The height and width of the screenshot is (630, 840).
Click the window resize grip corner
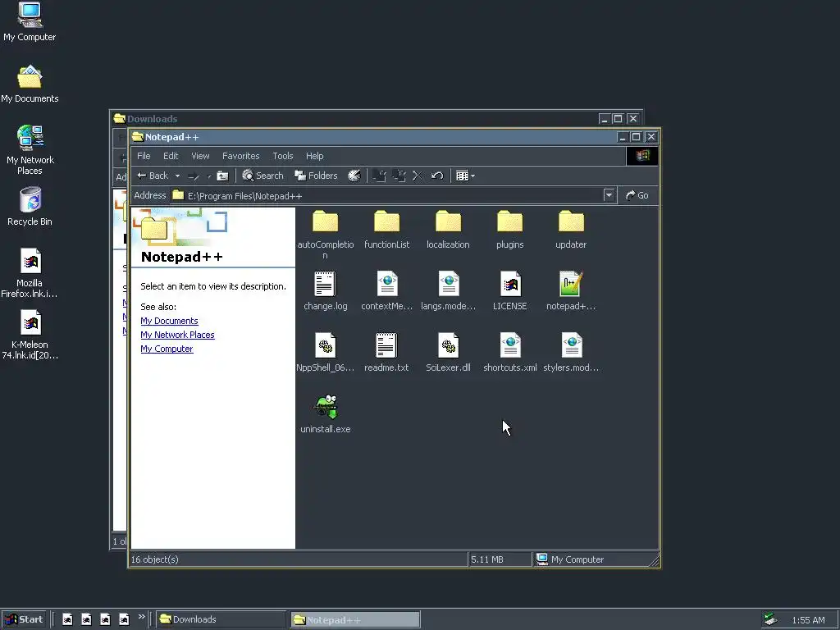[x=654, y=561]
